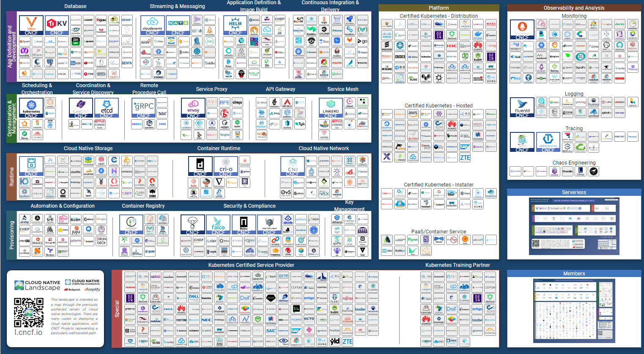Open the Vitess CNCF project card
Viewport: 644px width, 354px height.
pyautogui.click(x=31, y=25)
